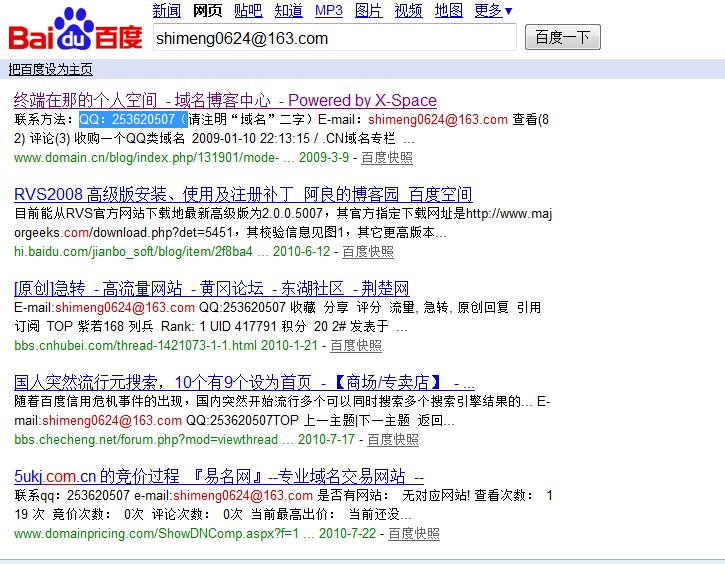
Task: Switch to the 视频 video tab
Action: (x=408, y=10)
